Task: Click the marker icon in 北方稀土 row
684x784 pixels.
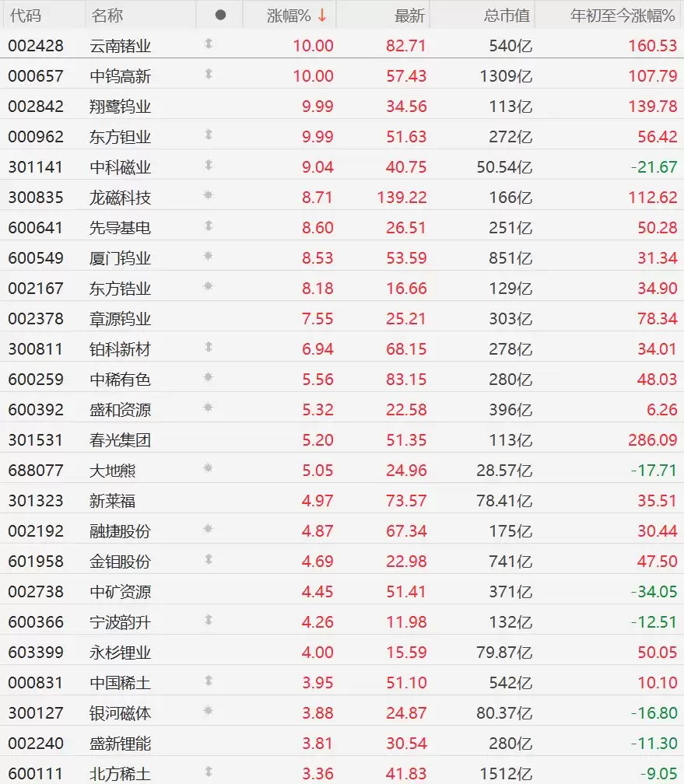Action: [209, 772]
